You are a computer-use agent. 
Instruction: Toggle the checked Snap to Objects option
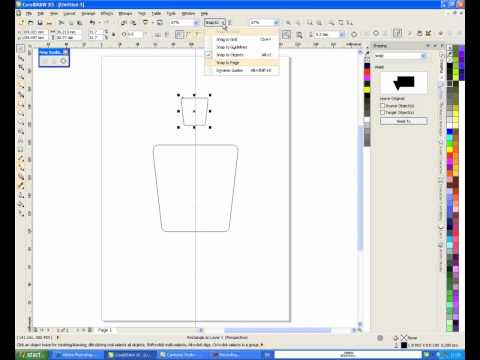pos(242,55)
